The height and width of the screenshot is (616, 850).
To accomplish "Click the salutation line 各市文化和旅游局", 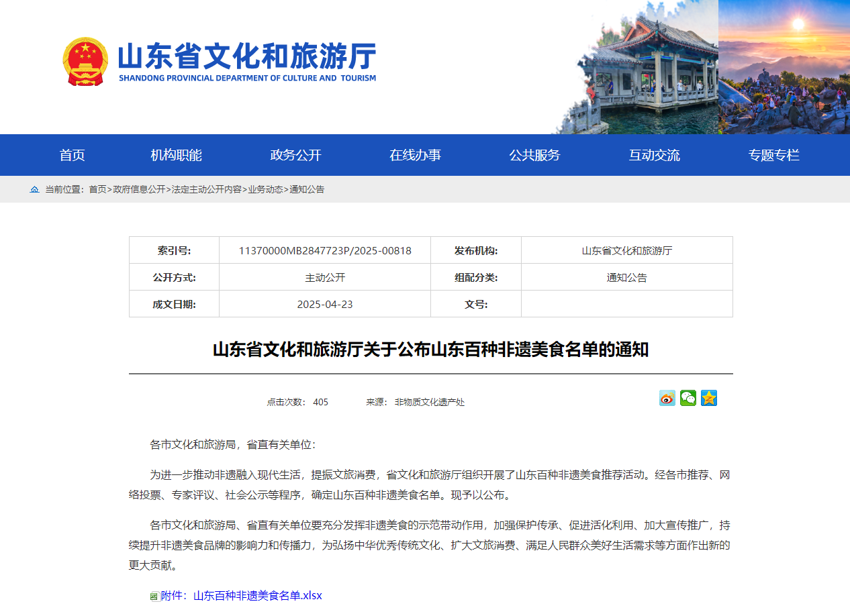I will click(x=232, y=445).
